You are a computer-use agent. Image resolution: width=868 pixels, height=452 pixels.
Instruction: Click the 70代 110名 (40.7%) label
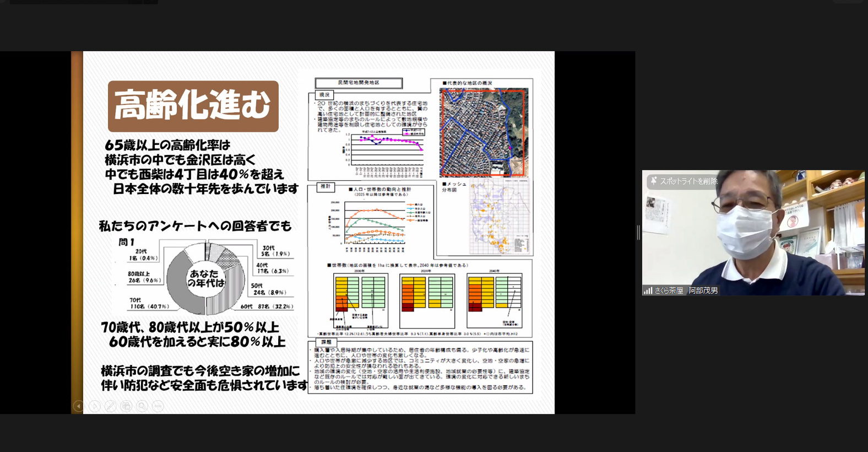point(149,303)
